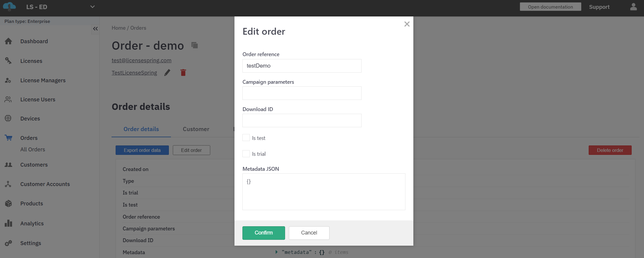
Task: Click the Settings gears icon
Action: coord(8,243)
